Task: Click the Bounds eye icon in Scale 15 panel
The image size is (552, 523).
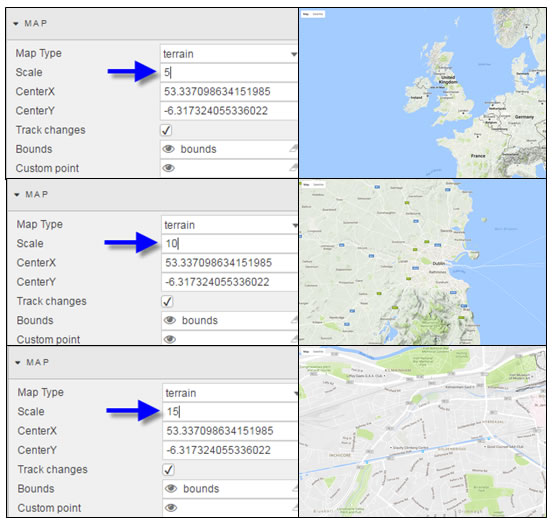Action: click(171, 488)
